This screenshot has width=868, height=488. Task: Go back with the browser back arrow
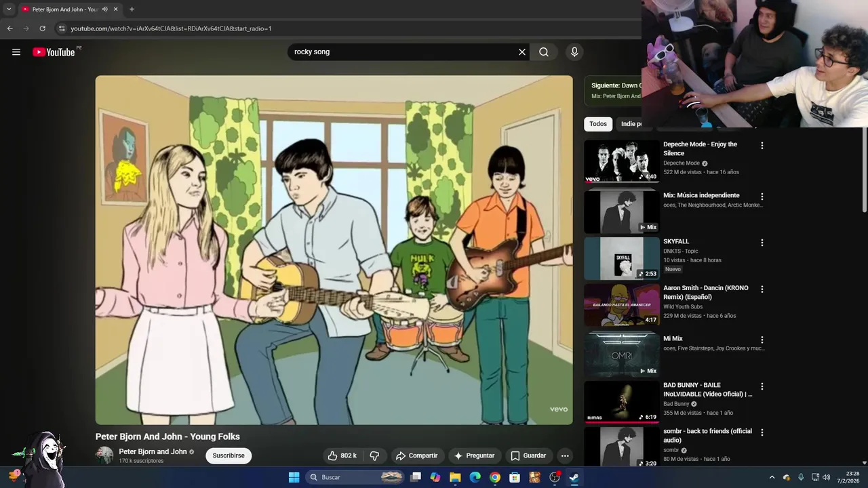point(9,28)
